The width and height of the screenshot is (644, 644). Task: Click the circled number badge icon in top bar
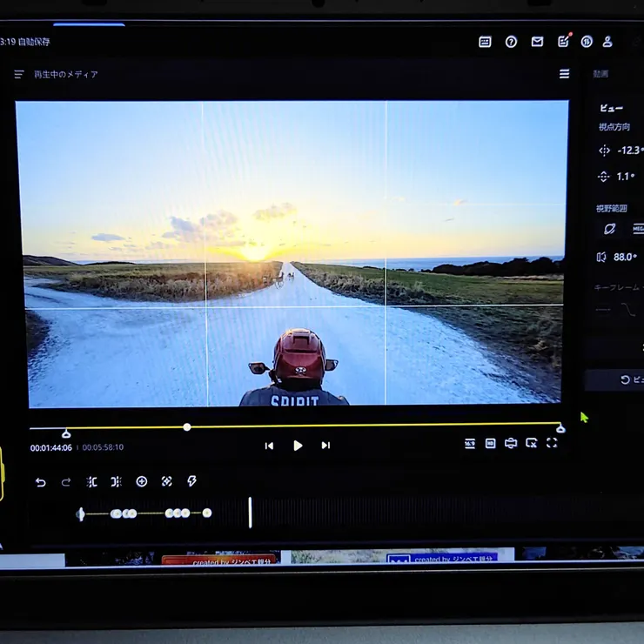pos(587,42)
